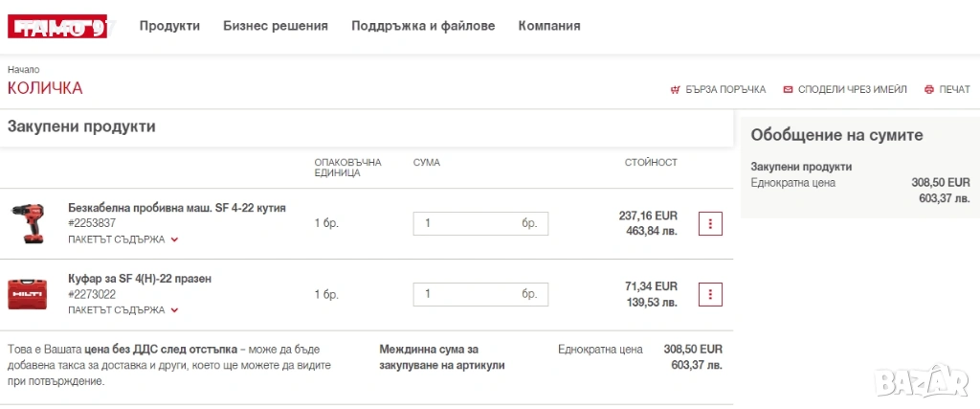This screenshot has height=409, width=980.
Task: Click the quick order cart icon
Action: (675, 89)
